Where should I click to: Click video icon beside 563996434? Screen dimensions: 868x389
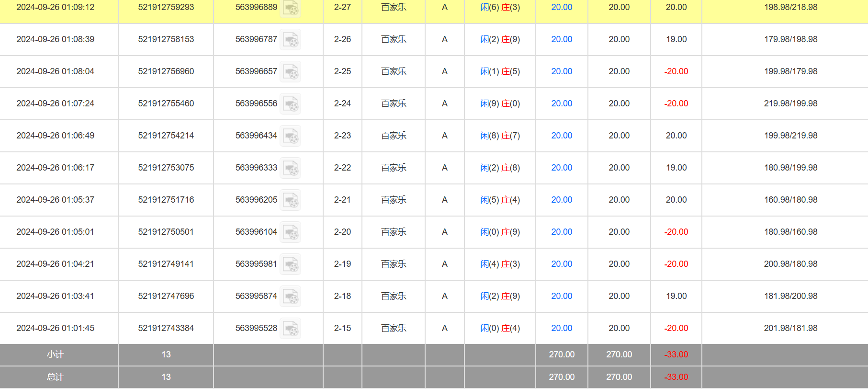pyautogui.click(x=290, y=136)
